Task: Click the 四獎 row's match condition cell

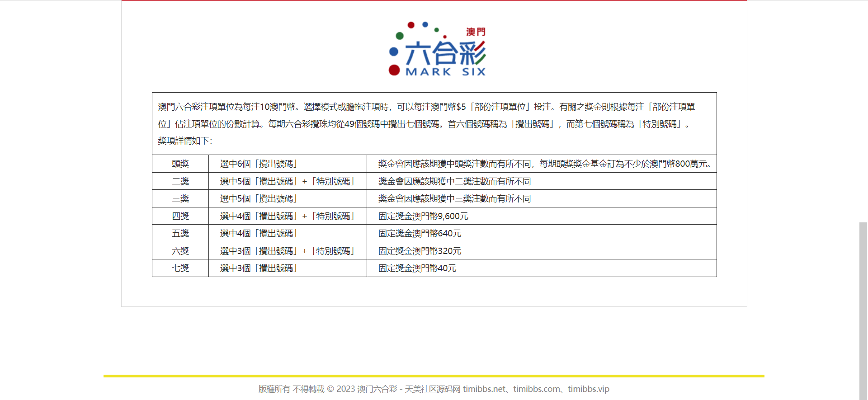Action: 288,216
